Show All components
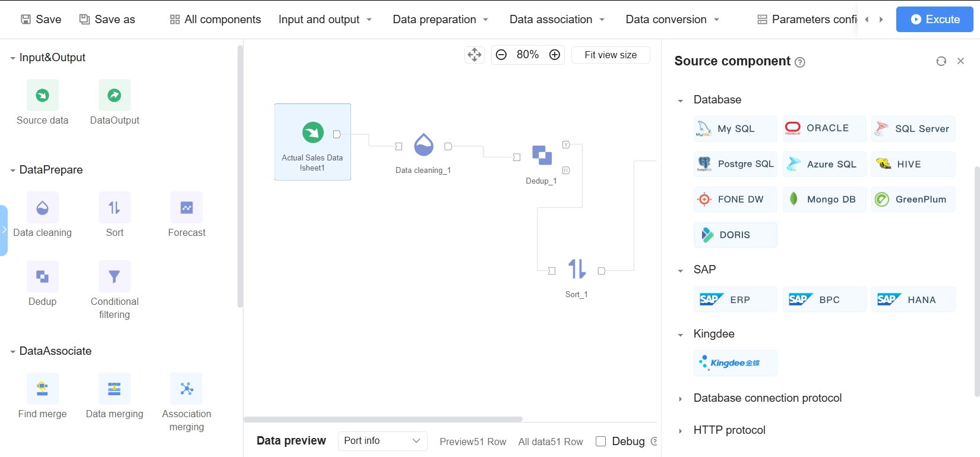 coord(215,20)
